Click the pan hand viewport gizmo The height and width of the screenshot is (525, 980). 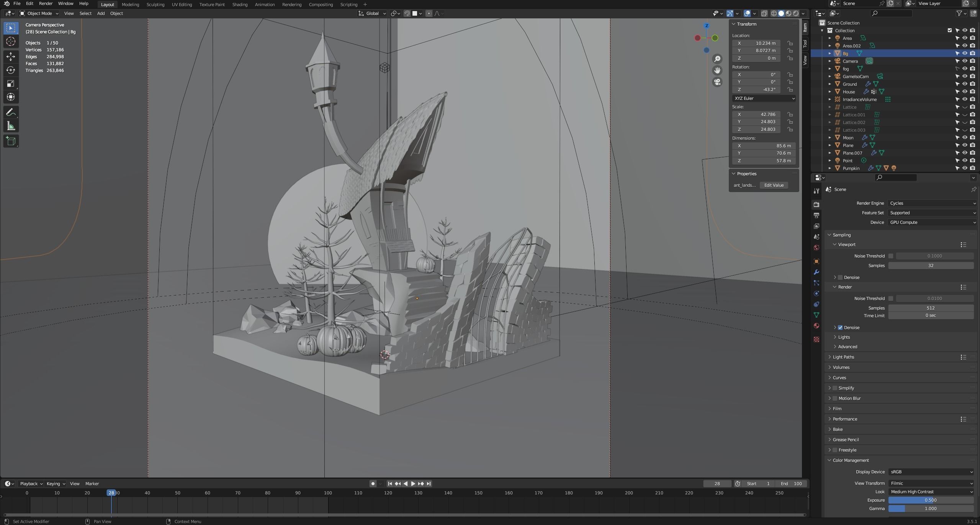click(717, 70)
